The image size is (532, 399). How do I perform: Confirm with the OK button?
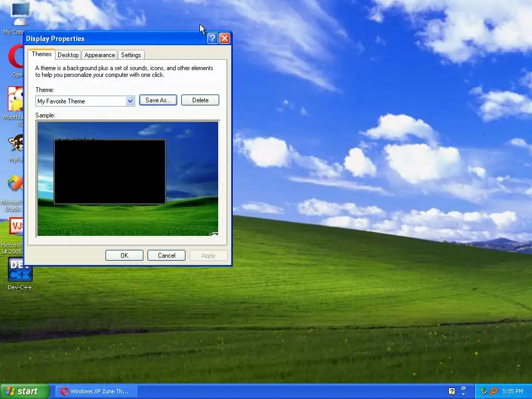pyautogui.click(x=124, y=256)
